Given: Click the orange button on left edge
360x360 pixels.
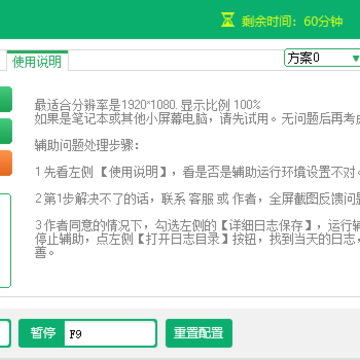Looking at the screenshot, I should coord(6,163).
